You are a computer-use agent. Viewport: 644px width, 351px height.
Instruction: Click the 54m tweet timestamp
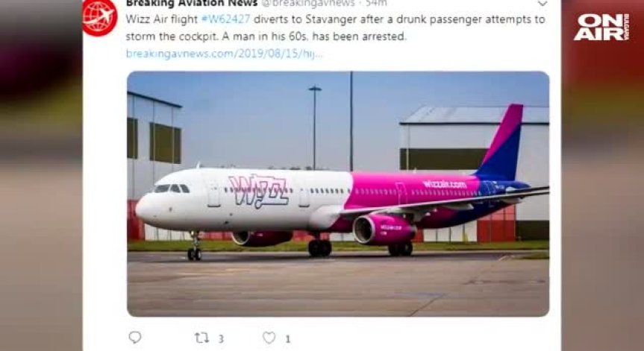coord(376,3)
